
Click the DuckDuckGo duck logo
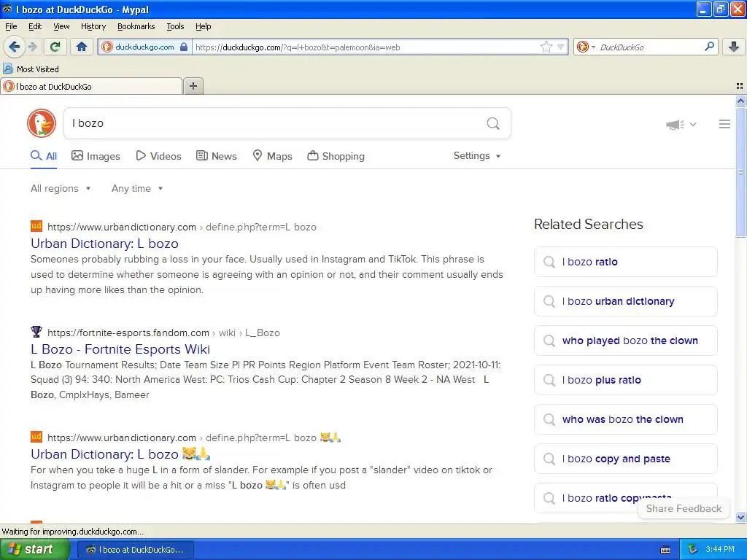42,122
